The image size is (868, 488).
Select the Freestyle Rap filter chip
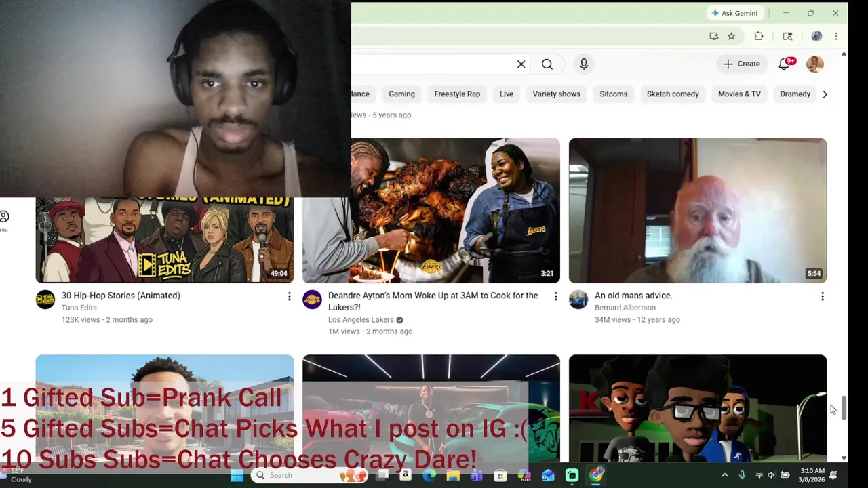point(457,94)
